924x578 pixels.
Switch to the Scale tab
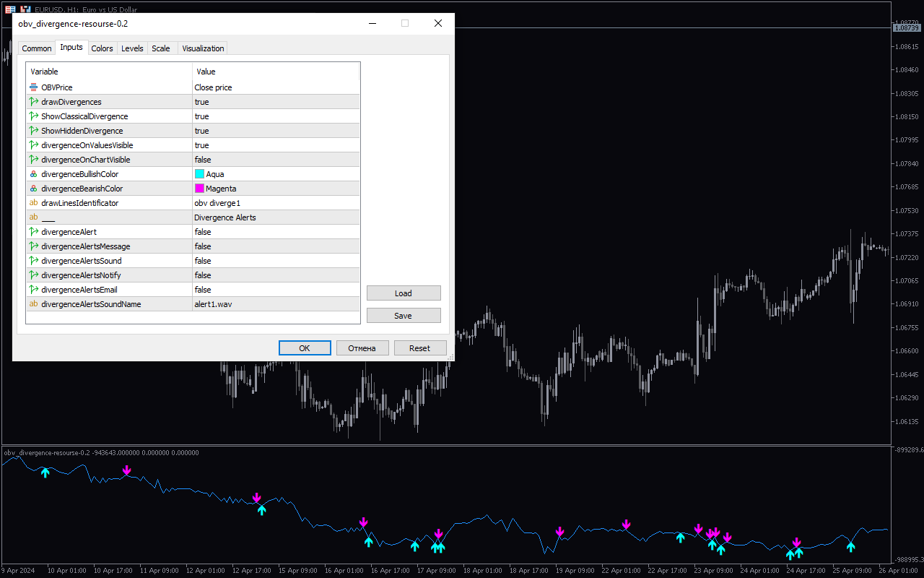tap(161, 48)
